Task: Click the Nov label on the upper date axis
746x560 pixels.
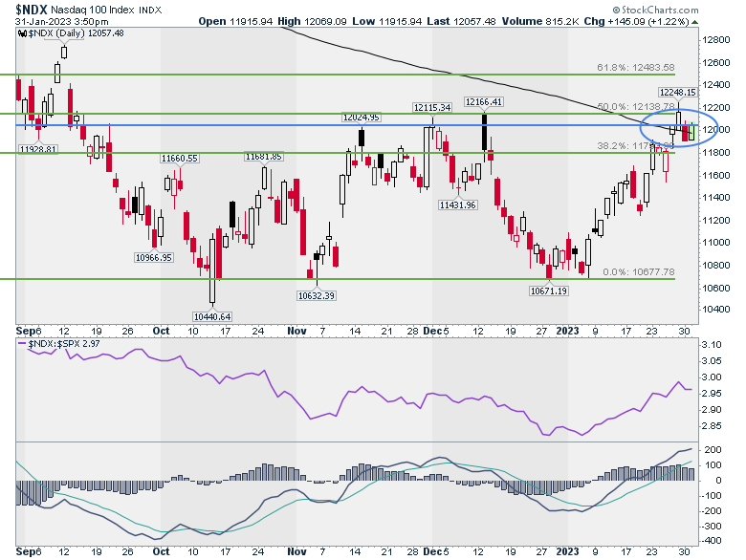Action: coord(296,331)
